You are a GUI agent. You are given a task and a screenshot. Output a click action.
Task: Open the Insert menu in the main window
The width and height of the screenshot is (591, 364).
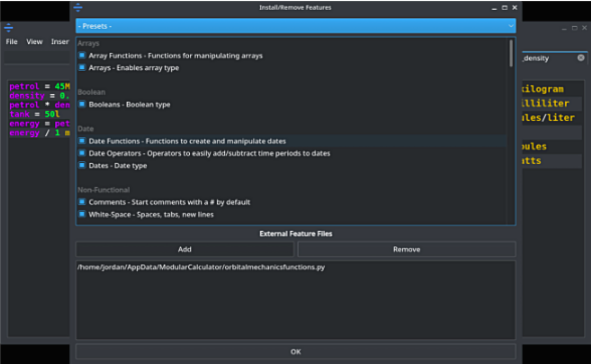click(x=60, y=42)
